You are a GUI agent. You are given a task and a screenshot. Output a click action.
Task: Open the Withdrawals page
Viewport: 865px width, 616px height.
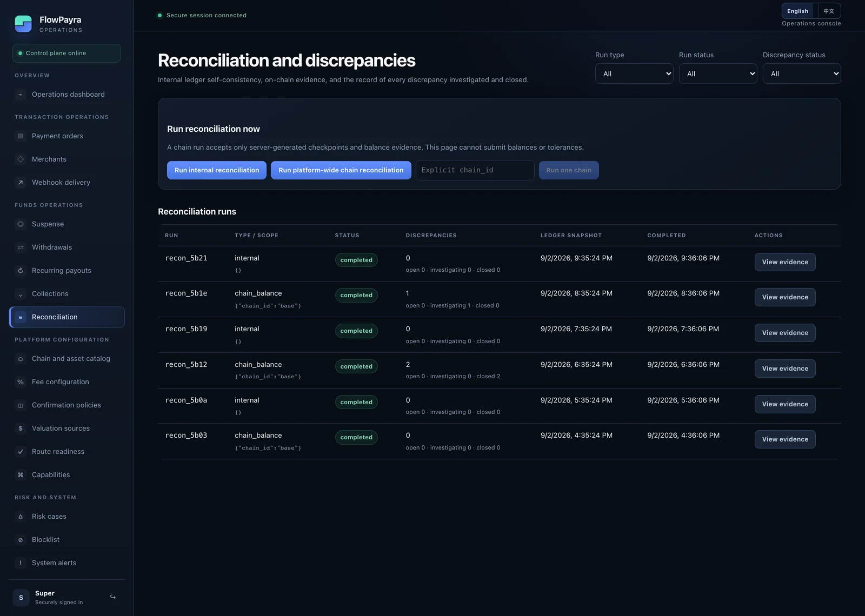(67, 247)
